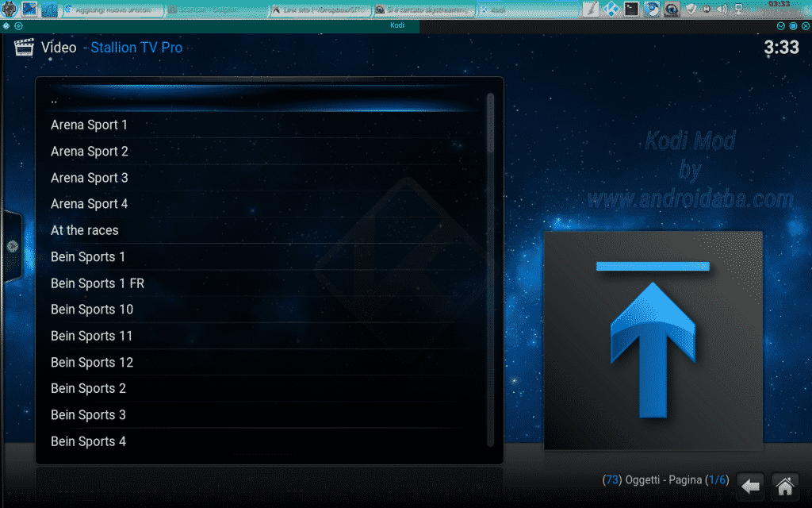Screen dimensions: 812x508
Task: Open the volume speaker tray icon
Action: pyautogui.click(x=722, y=9)
